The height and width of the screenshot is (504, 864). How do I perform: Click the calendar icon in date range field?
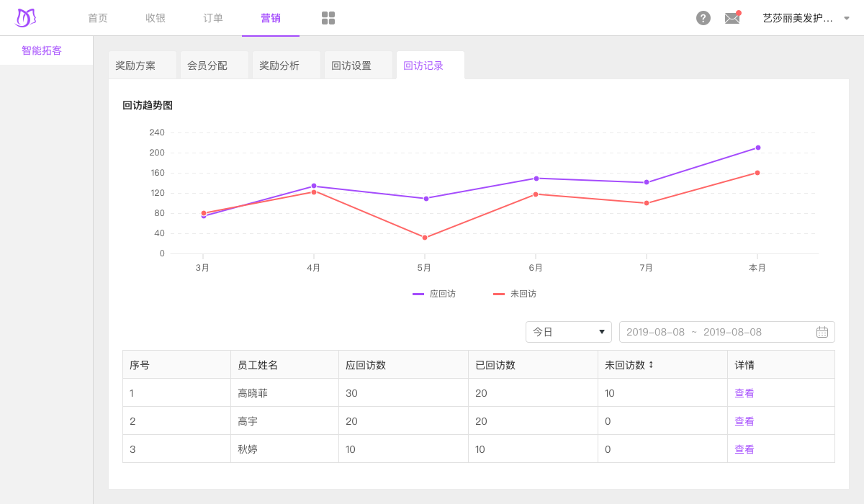click(x=822, y=332)
